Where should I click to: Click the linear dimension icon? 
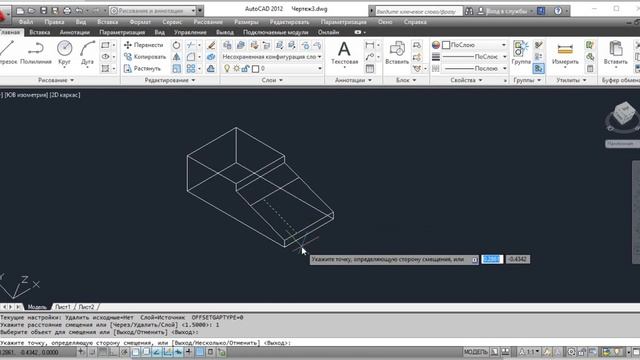pos(369,45)
